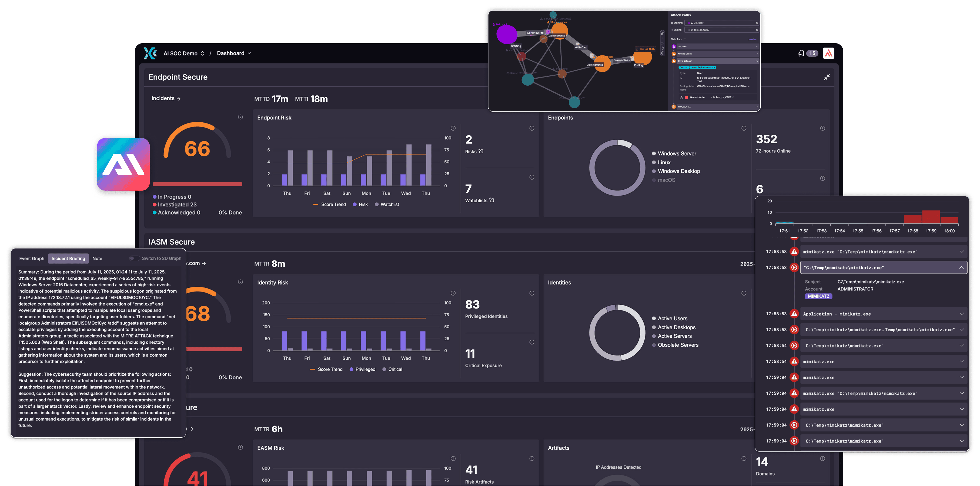This screenshot has height=486, width=980.
Task: Open the Dashboard dropdown in breadcrumb
Action: tap(249, 53)
